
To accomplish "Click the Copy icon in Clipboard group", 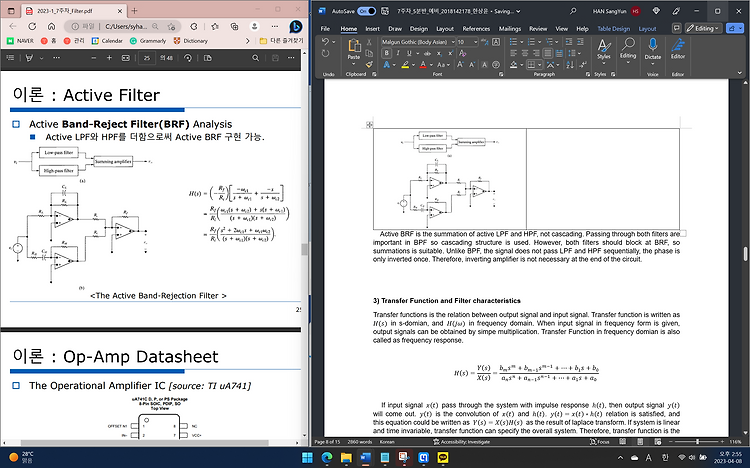I will tap(369, 53).
